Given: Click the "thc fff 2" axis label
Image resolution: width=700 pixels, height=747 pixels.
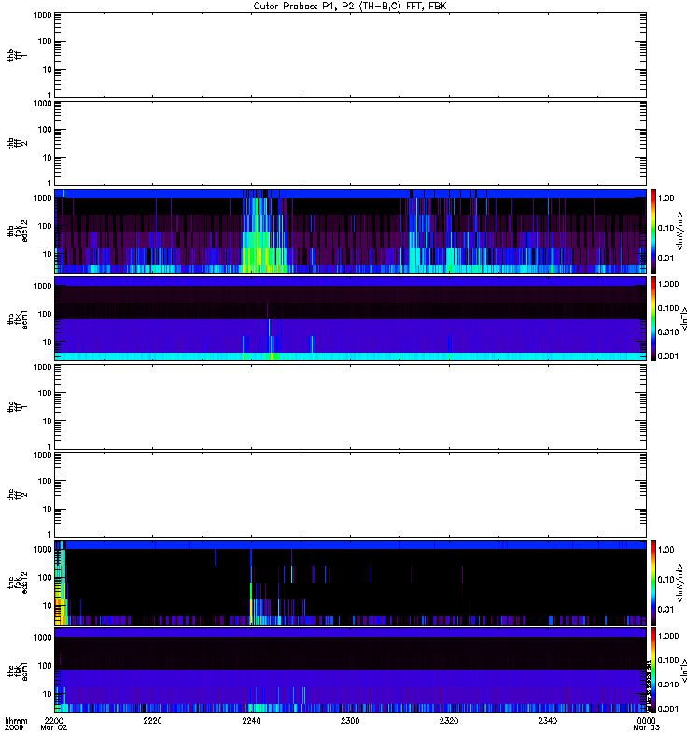Looking at the screenshot, I should (17, 495).
